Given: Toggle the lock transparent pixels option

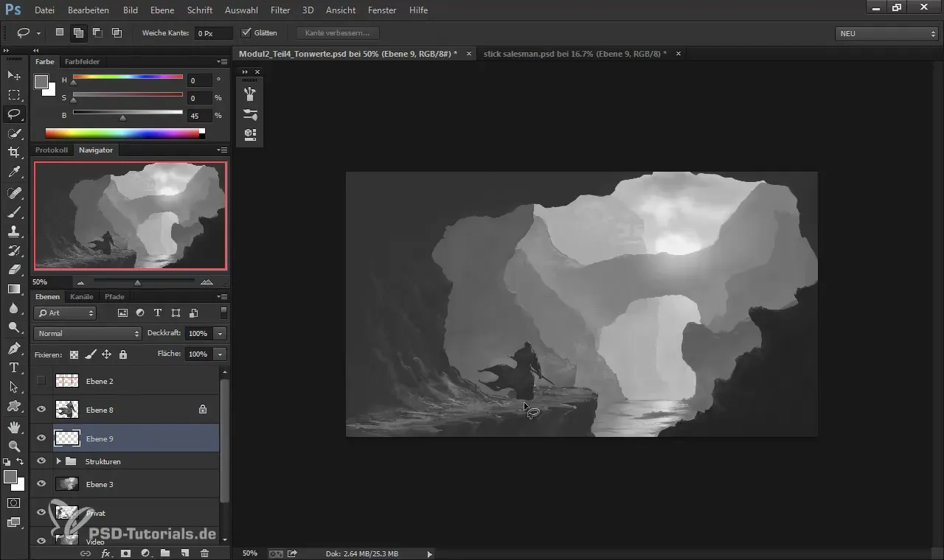Looking at the screenshot, I should (74, 354).
